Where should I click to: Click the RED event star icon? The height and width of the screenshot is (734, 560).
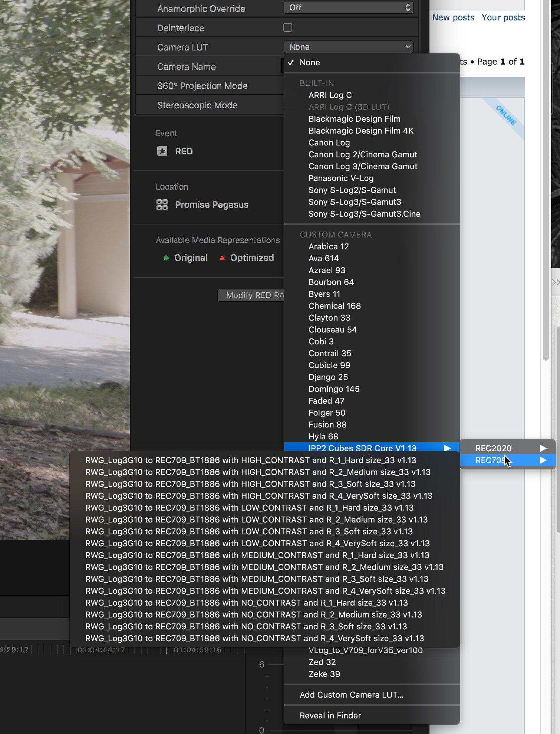162,151
